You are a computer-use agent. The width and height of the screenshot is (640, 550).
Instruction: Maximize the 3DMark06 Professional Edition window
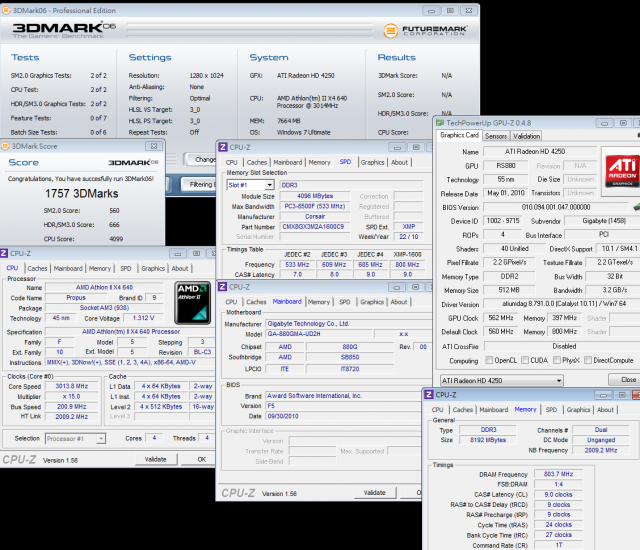tap(450, 11)
